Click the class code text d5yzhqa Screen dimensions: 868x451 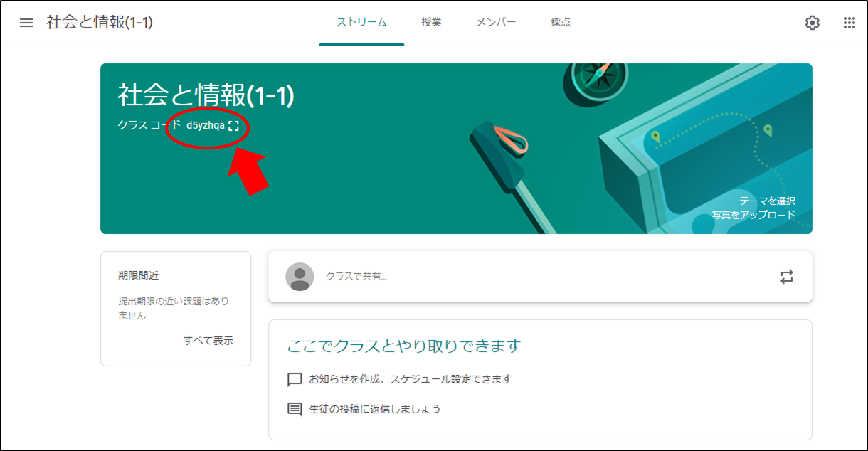click(x=206, y=126)
